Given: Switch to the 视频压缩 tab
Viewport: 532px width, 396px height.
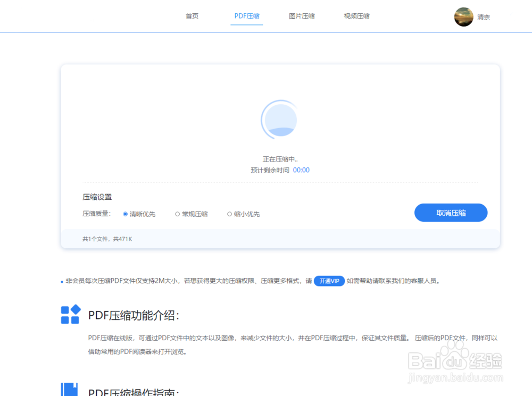Looking at the screenshot, I should click(356, 16).
